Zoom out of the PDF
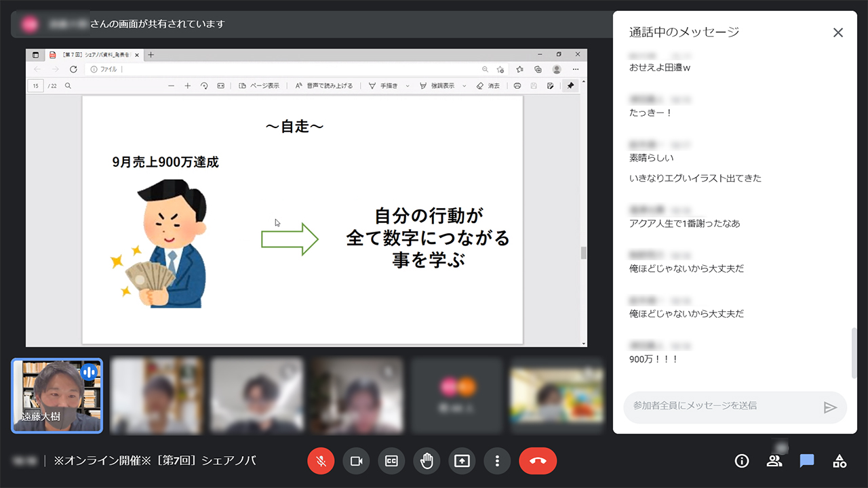This screenshot has height=488, width=868. (171, 86)
